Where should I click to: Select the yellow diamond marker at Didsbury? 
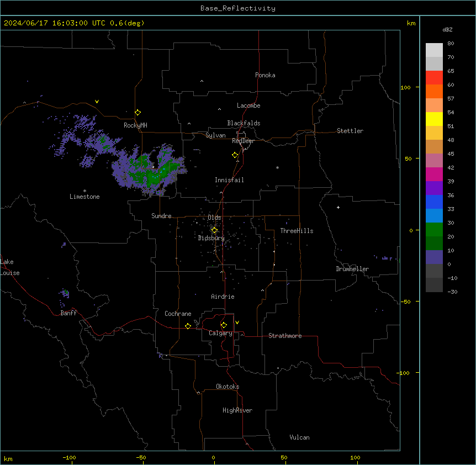click(x=214, y=230)
